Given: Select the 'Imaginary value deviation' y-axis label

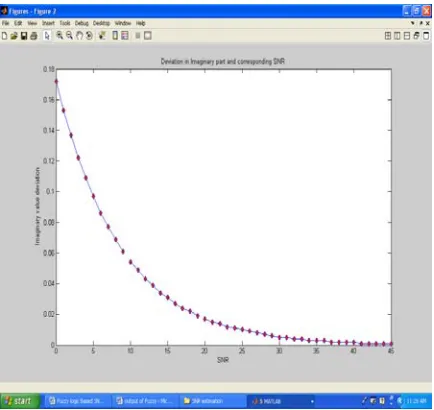Looking at the screenshot, I should point(37,206).
